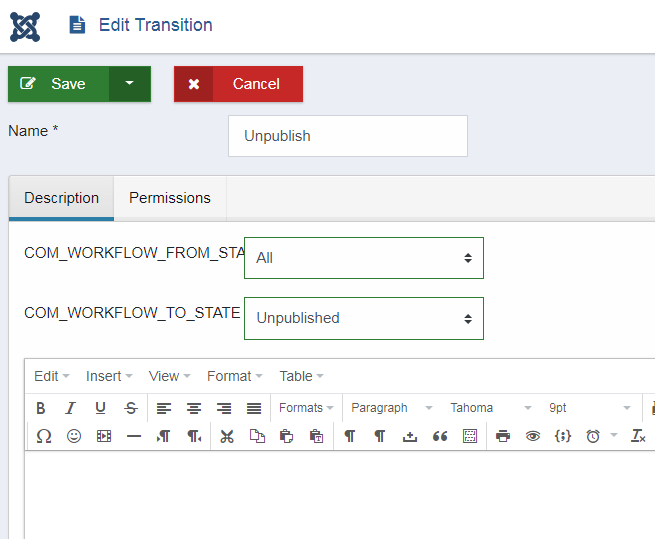The image size is (655, 539).
Task: Insert code sample with braces icon
Action: point(563,436)
